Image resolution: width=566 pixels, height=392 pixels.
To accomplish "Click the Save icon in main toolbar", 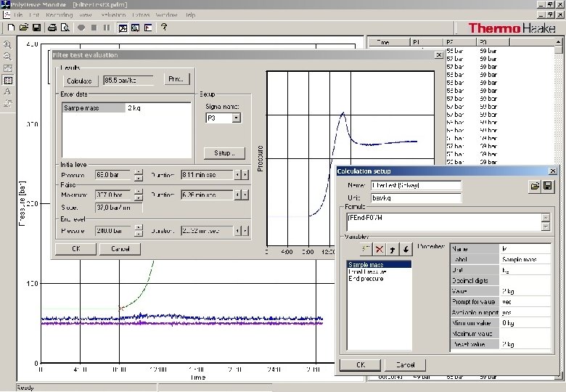I will pyautogui.click(x=36, y=28).
